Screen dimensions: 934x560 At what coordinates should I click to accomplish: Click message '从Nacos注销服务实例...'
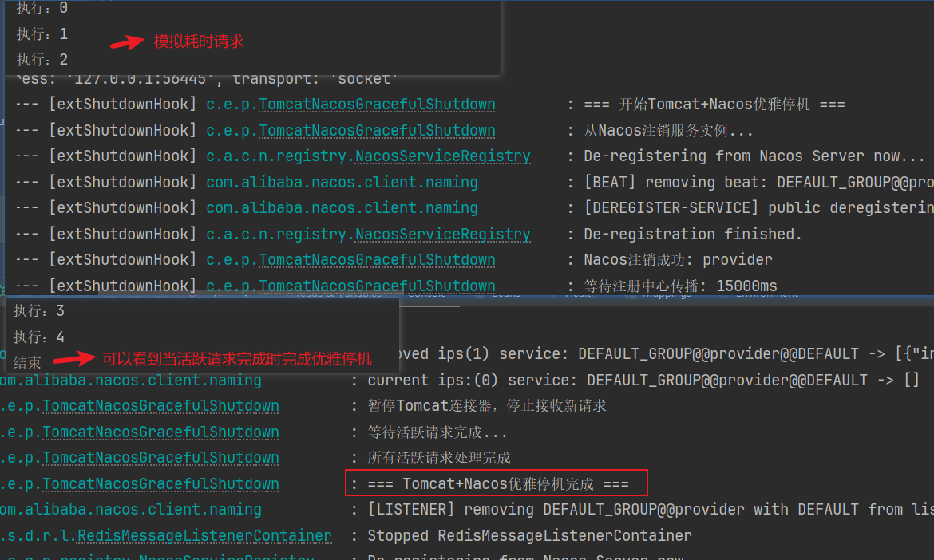pyautogui.click(x=668, y=130)
